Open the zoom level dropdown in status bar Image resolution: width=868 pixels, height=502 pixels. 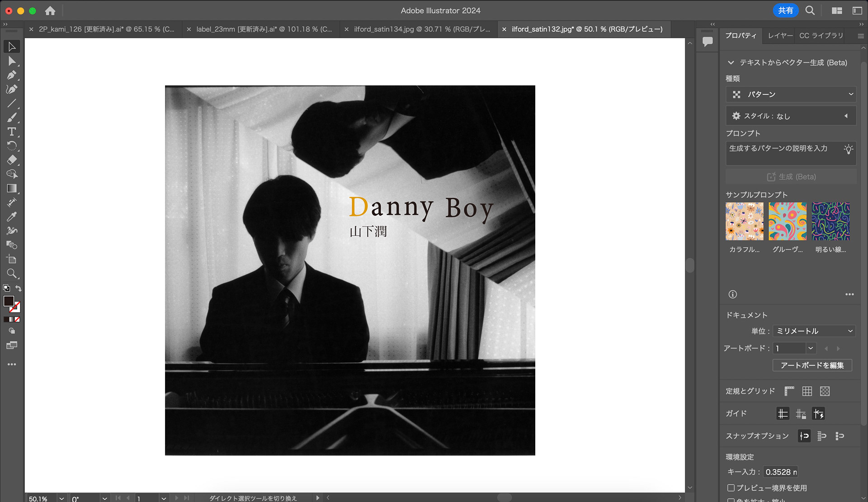point(61,498)
